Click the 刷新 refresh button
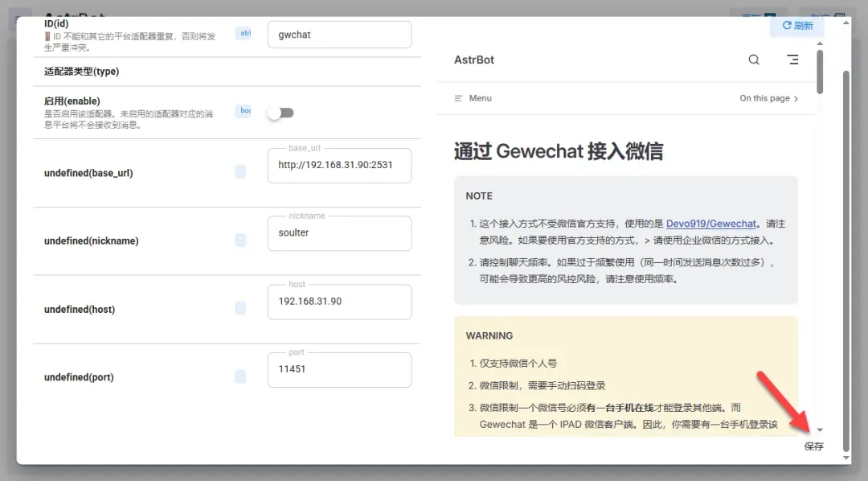This screenshot has height=481, width=868. [x=797, y=26]
